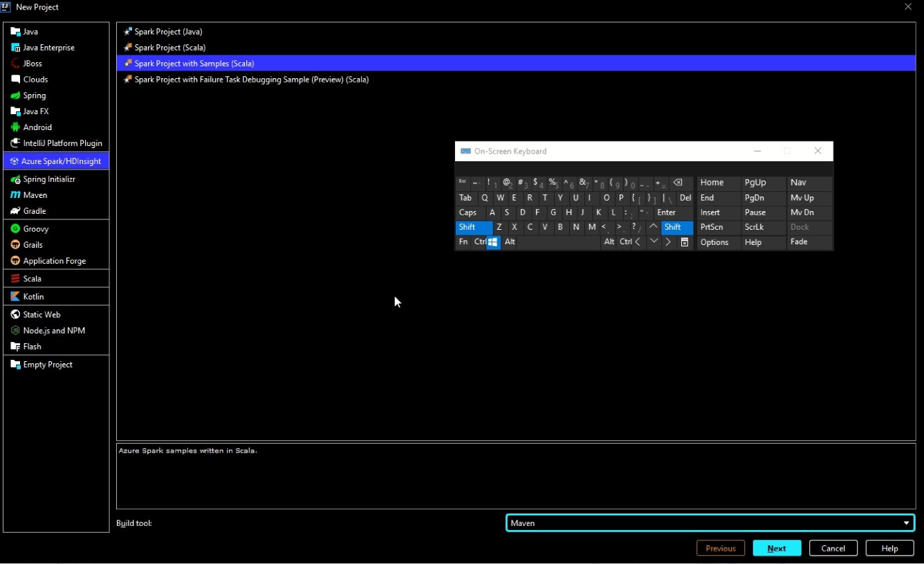Click up arrow key on On-Screen Keyboard

pos(654,228)
